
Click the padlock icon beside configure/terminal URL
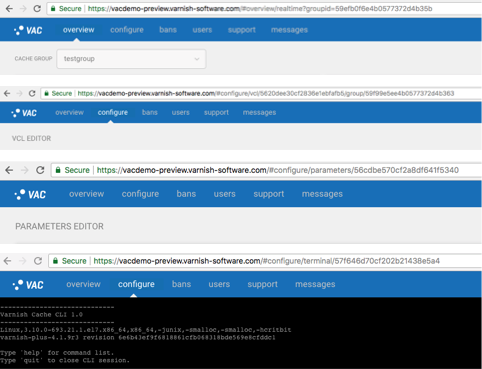pyautogui.click(x=55, y=261)
